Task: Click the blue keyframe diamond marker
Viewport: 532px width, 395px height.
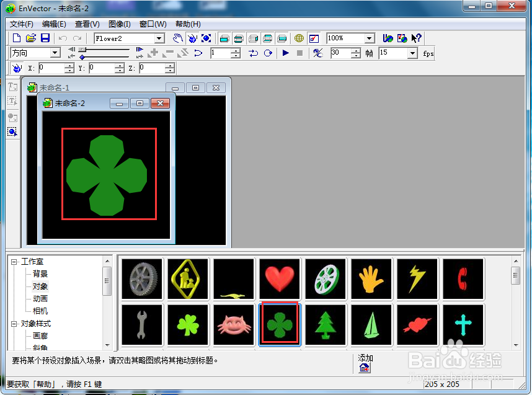Action: 82,57
